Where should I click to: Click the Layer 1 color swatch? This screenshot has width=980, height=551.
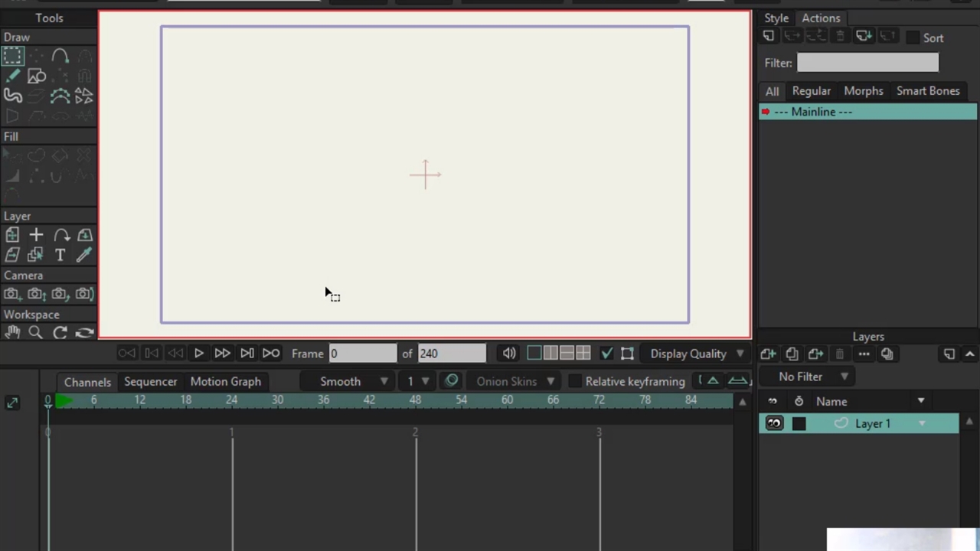(x=799, y=423)
